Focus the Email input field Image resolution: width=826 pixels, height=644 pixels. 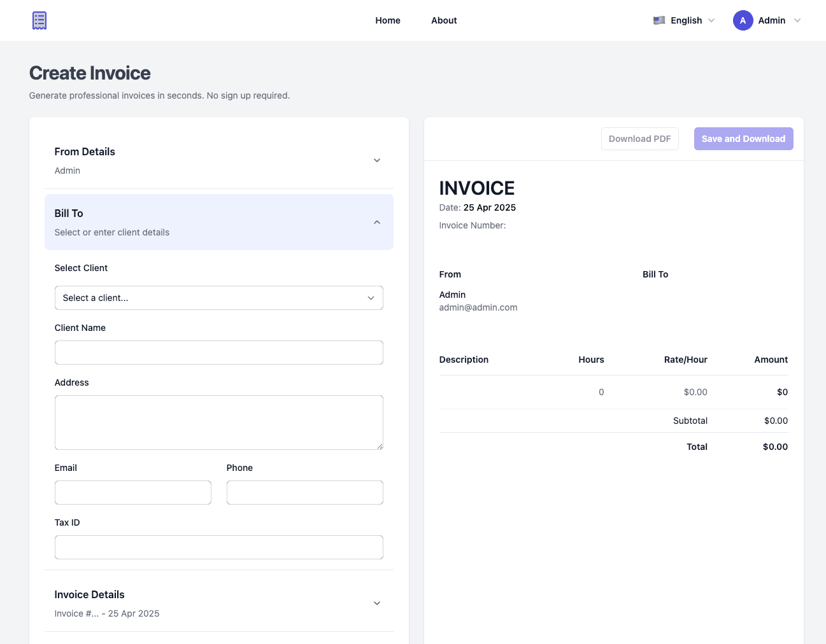[x=133, y=493]
